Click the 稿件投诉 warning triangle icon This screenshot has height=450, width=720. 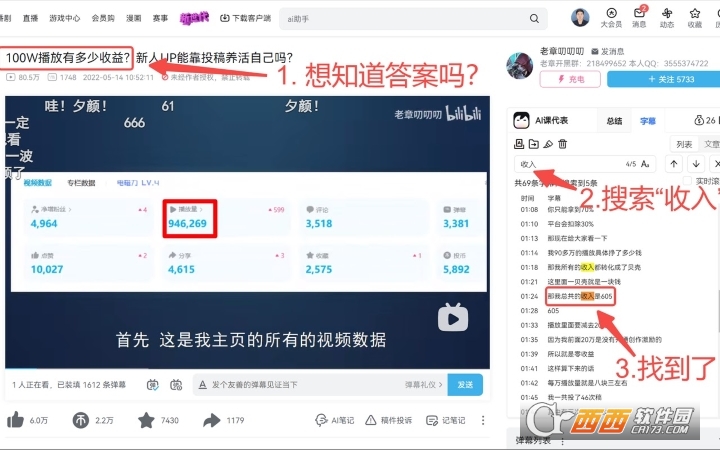pos(371,420)
